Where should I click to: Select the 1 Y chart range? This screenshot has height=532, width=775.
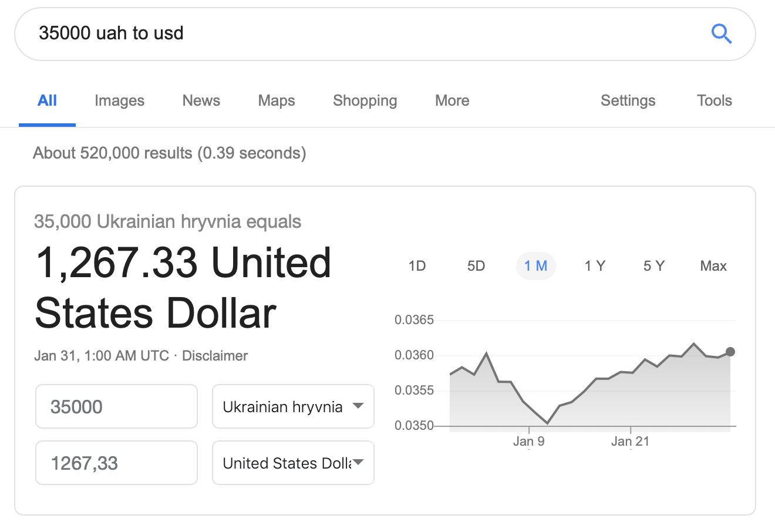[595, 266]
